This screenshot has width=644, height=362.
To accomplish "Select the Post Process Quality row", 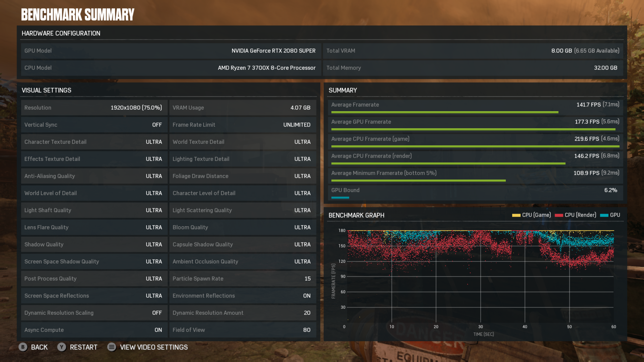I will (94, 279).
